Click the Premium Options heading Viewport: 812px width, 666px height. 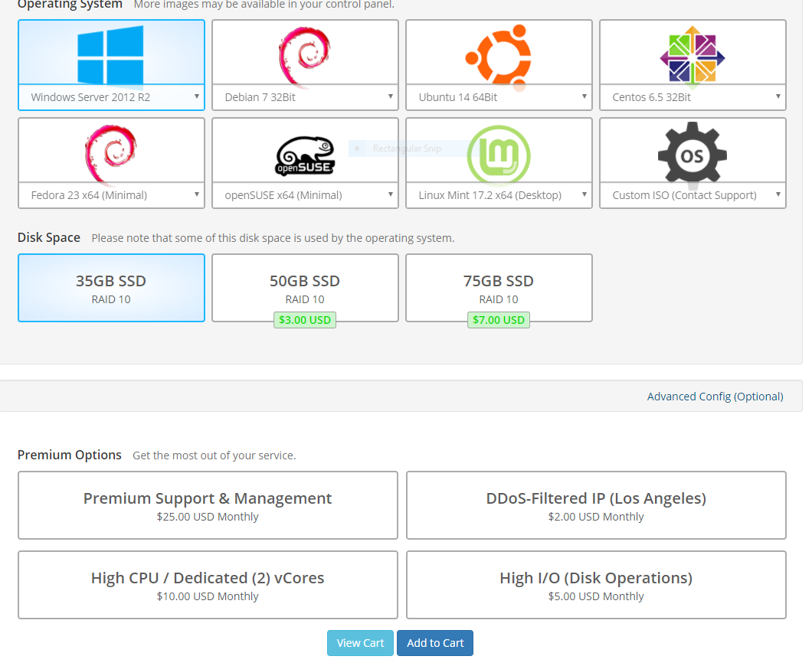click(x=70, y=455)
